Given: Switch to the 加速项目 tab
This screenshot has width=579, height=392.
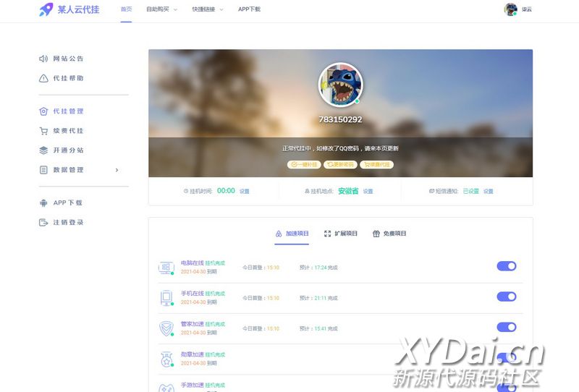Looking at the screenshot, I should (x=292, y=234).
